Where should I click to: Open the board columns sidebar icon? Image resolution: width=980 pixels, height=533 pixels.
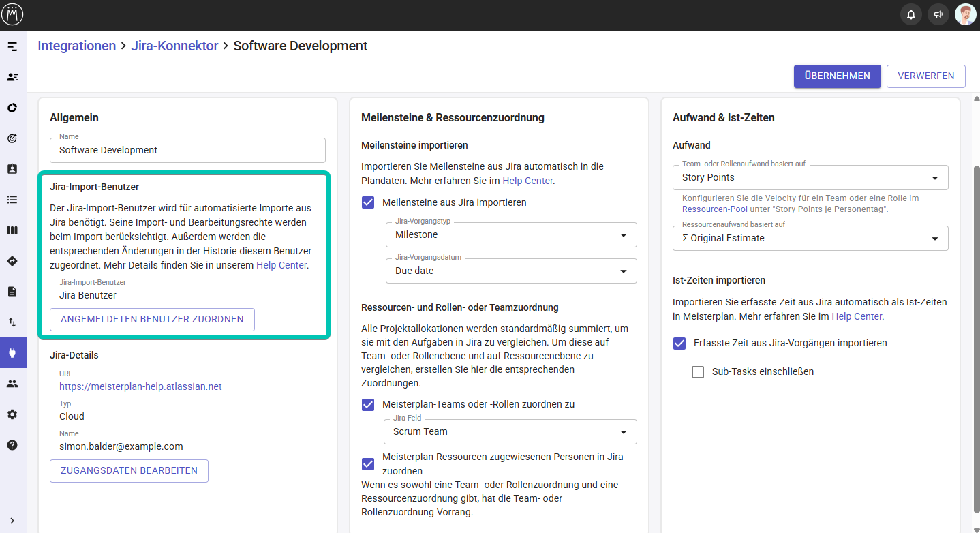coord(12,230)
